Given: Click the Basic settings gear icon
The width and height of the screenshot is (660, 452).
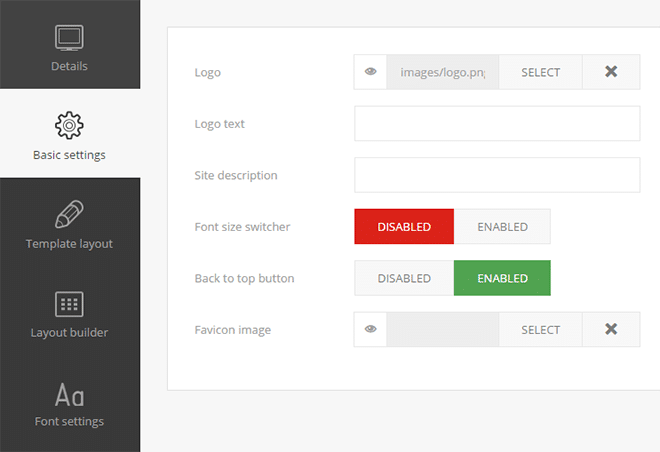Looking at the screenshot, I should pyautogui.click(x=69, y=126).
